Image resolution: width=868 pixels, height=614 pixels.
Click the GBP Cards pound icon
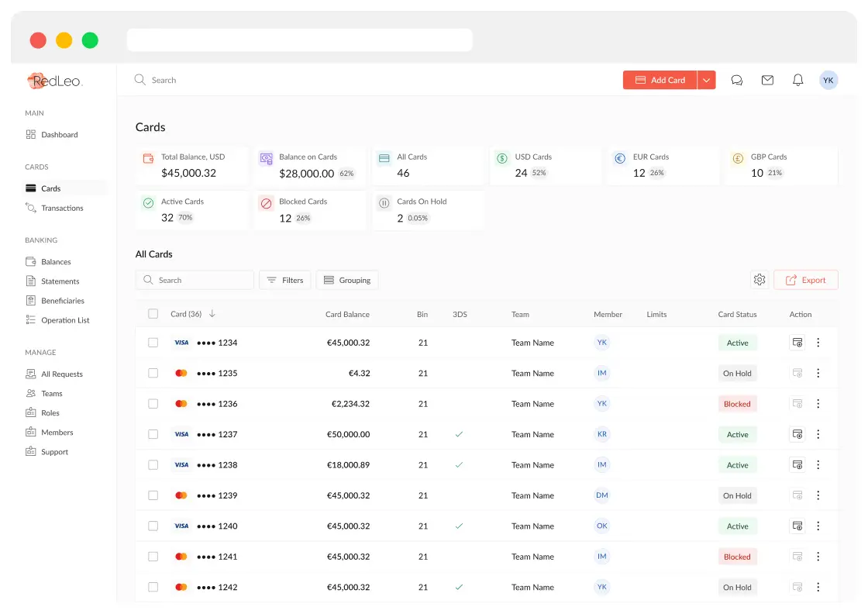click(738, 158)
